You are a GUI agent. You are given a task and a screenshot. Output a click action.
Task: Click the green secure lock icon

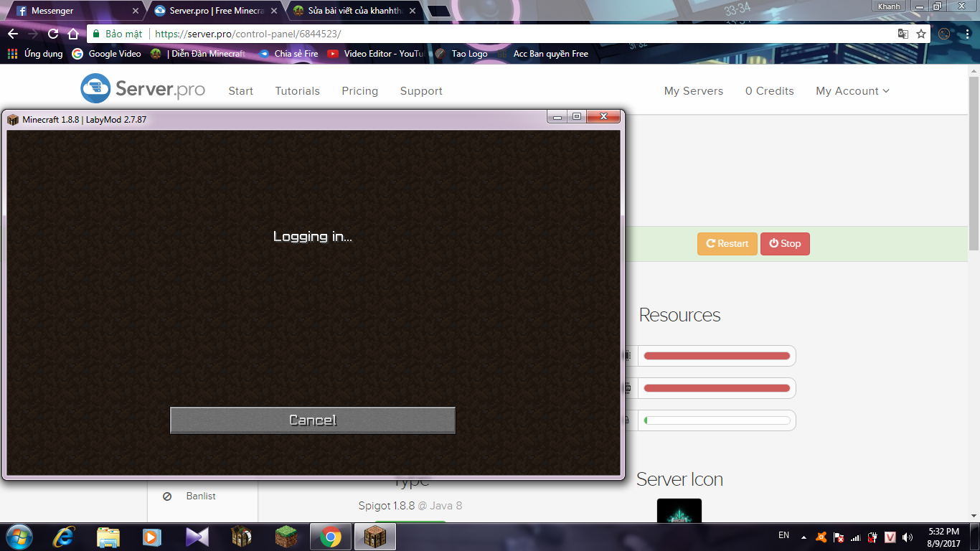click(x=96, y=34)
